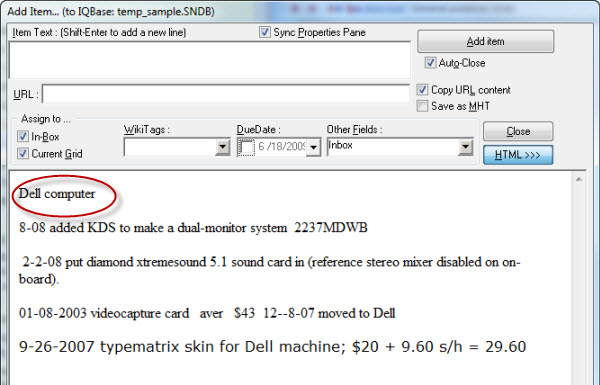Screen dimensions: 600x385
Task: Click the HTML >>> button
Action: click(518, 155)
